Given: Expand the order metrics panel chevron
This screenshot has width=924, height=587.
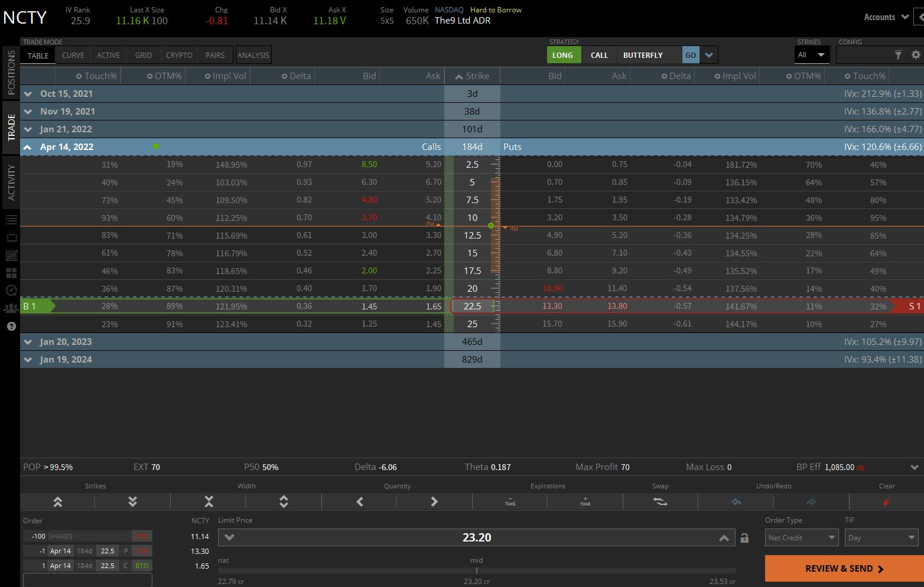Looking at the screenshot, I should click(x=915, y=467).
